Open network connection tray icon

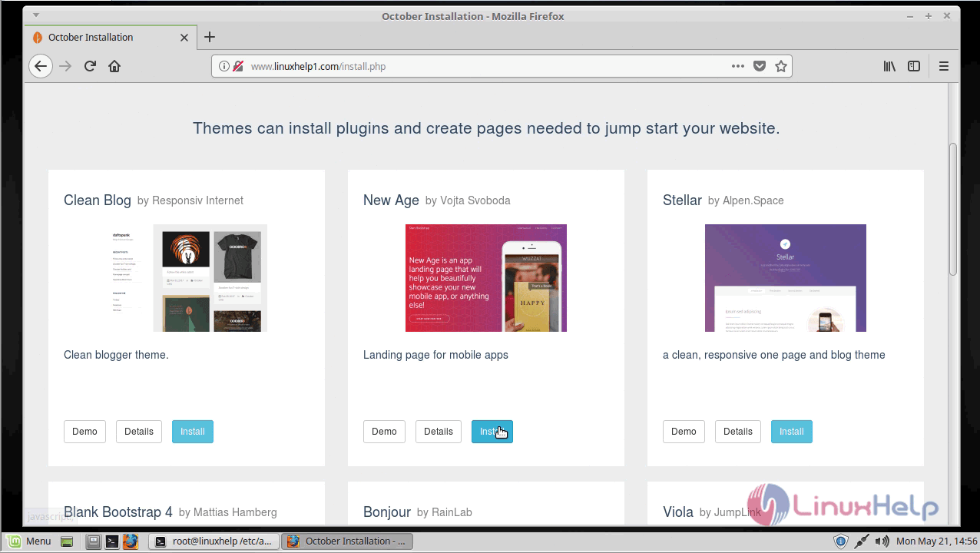(862, 541)
